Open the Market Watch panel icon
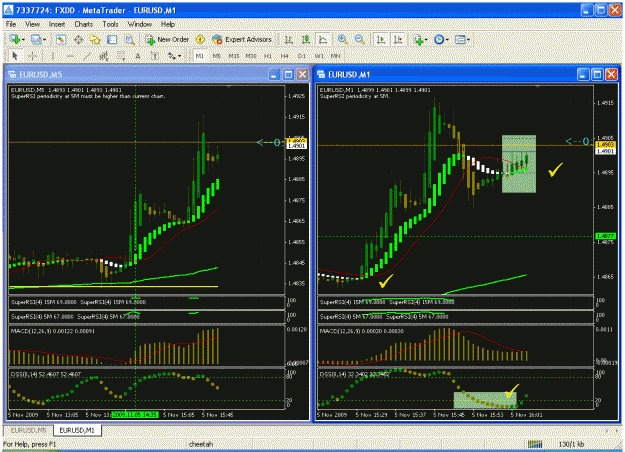The height and width of the screenshot is (452, 625). click(61, 39)
